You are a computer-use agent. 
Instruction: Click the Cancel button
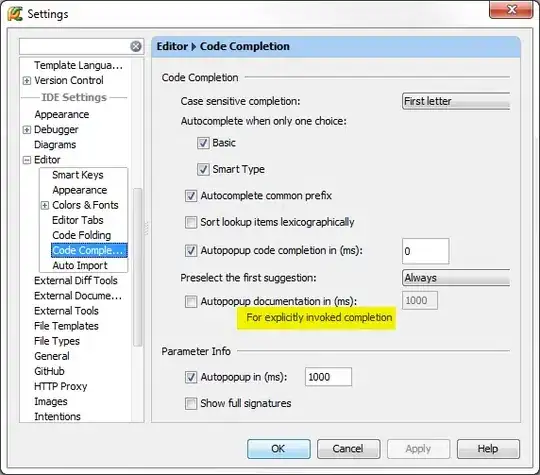click(x=349, y=449)
